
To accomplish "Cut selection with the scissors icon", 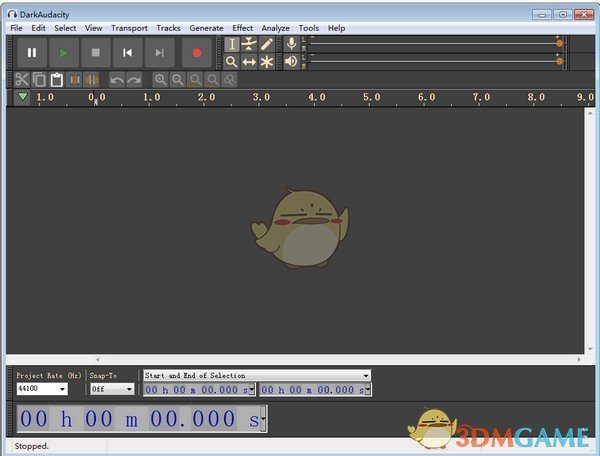I will (22, 80).
